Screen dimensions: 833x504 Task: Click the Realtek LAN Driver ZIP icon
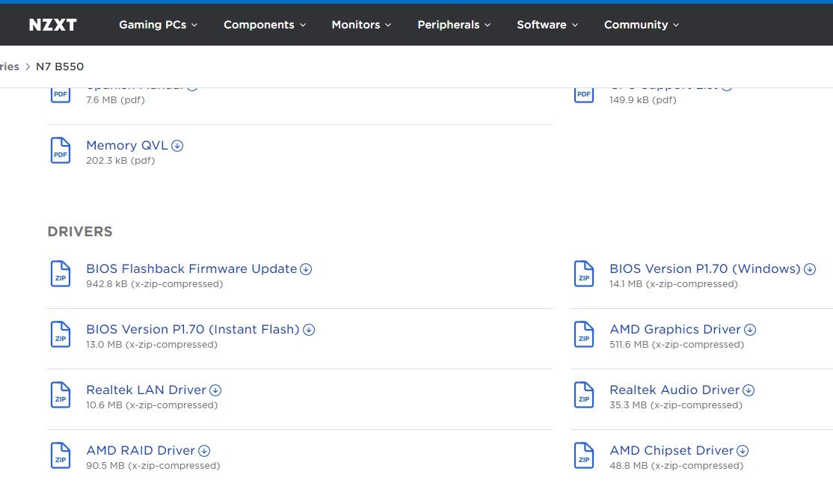61,395
